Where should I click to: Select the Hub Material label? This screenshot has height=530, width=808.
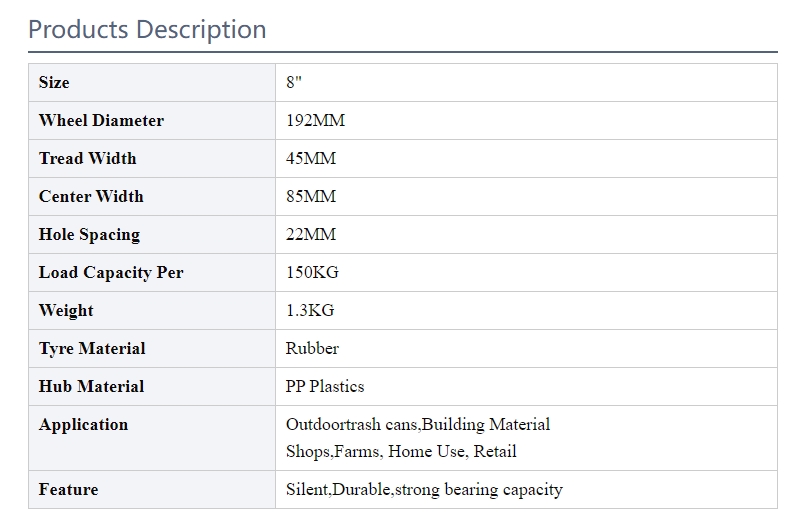click(x=92, y=387)
